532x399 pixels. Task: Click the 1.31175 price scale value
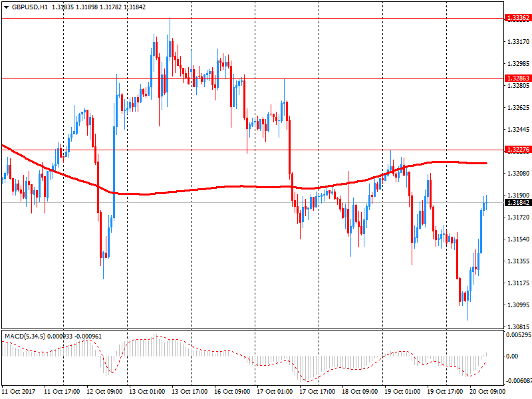(518, 283)
